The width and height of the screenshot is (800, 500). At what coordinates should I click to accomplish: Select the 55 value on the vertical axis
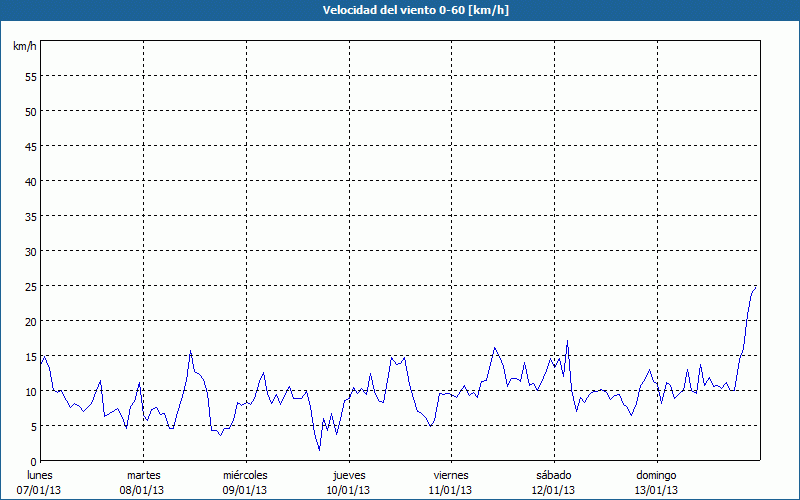coord(30,76)
